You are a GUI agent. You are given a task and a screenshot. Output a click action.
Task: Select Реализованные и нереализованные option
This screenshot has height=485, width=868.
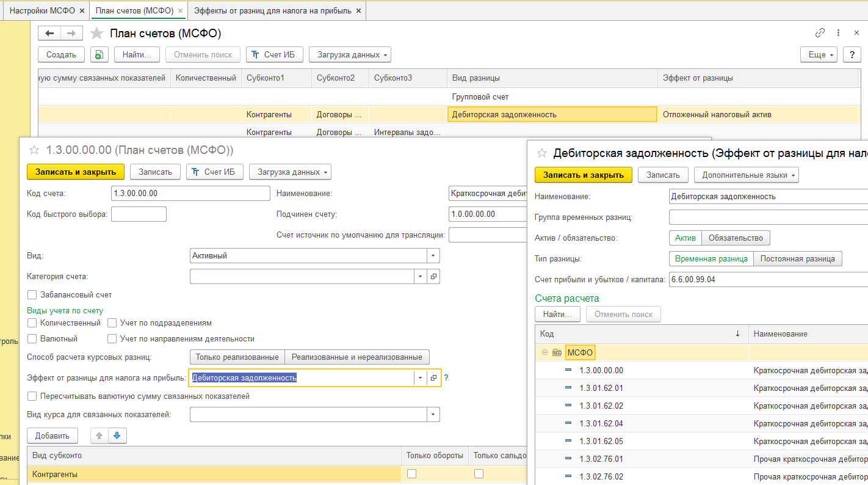pyautogui.click(x=357, y=357)
